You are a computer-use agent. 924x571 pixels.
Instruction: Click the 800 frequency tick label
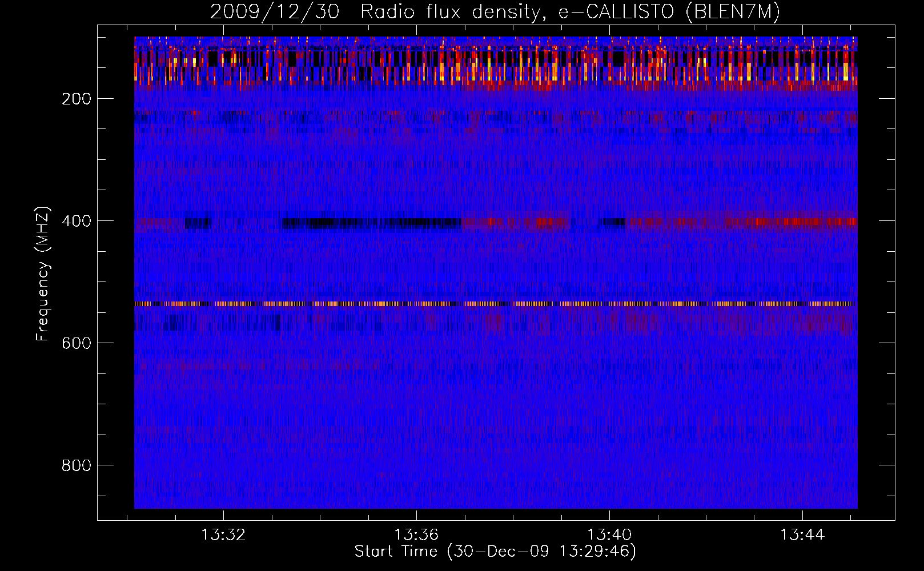[76, 465]
